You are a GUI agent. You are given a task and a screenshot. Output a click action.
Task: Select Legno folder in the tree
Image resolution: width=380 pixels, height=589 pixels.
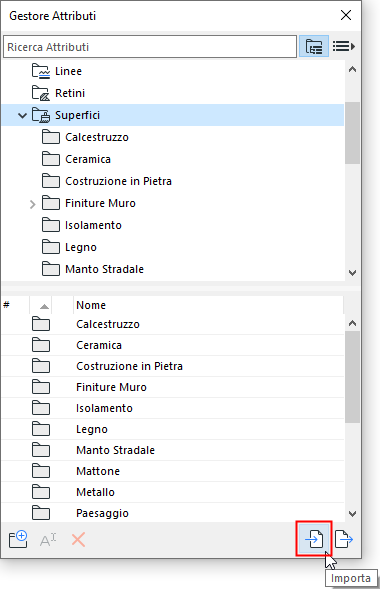(81, 247)
